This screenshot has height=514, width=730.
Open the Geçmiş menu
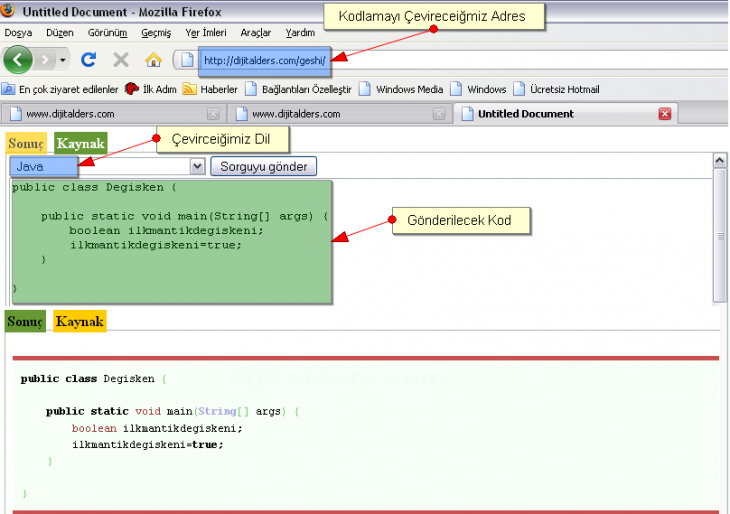click(156, 33)
